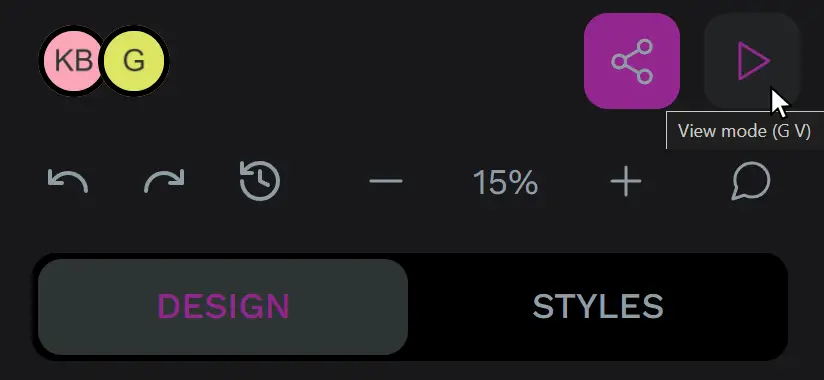This screenshot has height=380, width=824.
Task: Toggle the history panel with clock arrow
Action: [260, 181]
